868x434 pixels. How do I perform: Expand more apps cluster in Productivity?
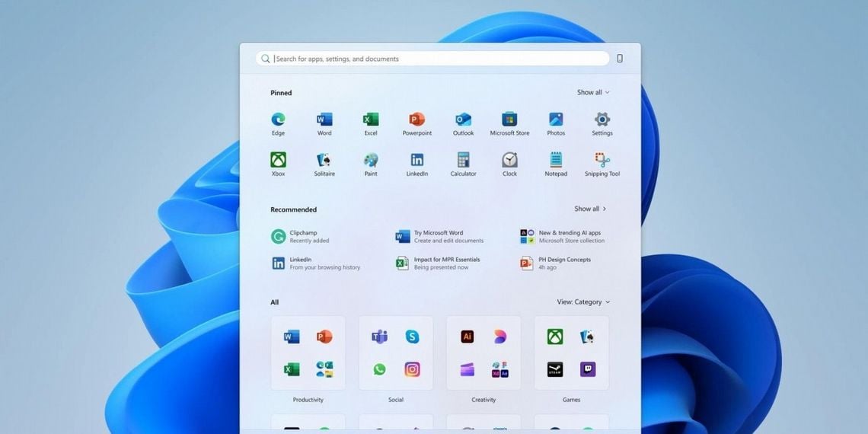[x=324, y=369]
